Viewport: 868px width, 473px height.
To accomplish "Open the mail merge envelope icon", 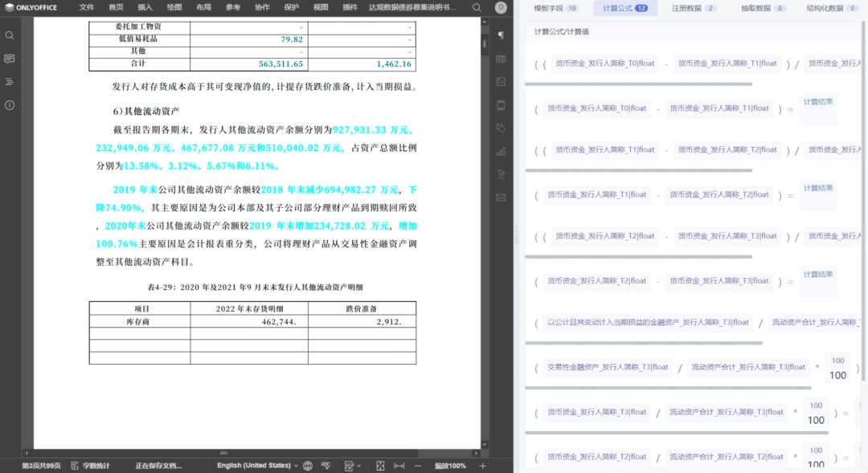I will pos(501,198).
